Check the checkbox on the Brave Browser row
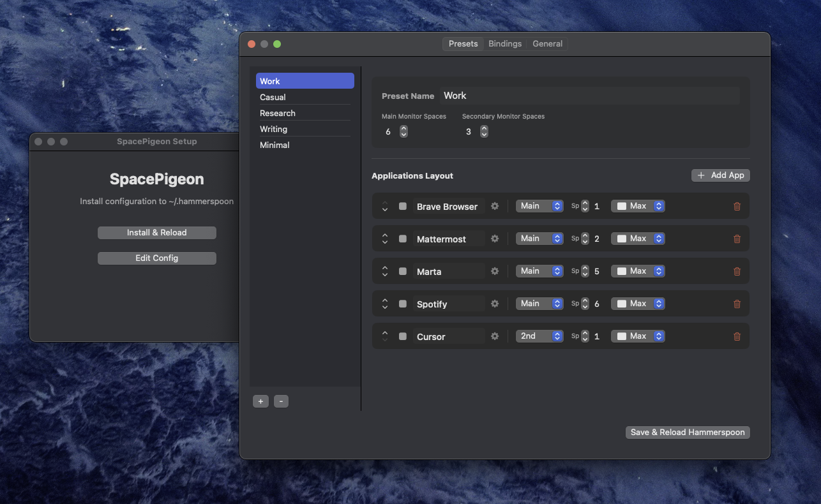 point(403,206)
